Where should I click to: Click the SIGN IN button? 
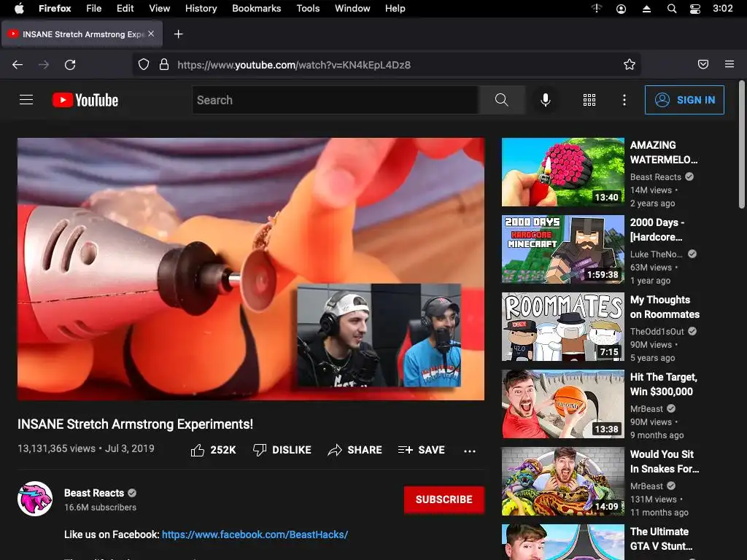click(684, 100)
